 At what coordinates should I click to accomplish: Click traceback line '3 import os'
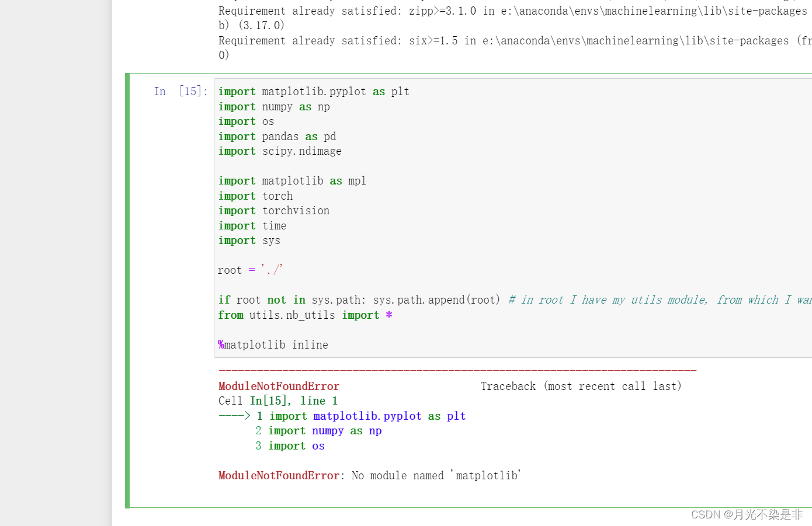[290, 446]
